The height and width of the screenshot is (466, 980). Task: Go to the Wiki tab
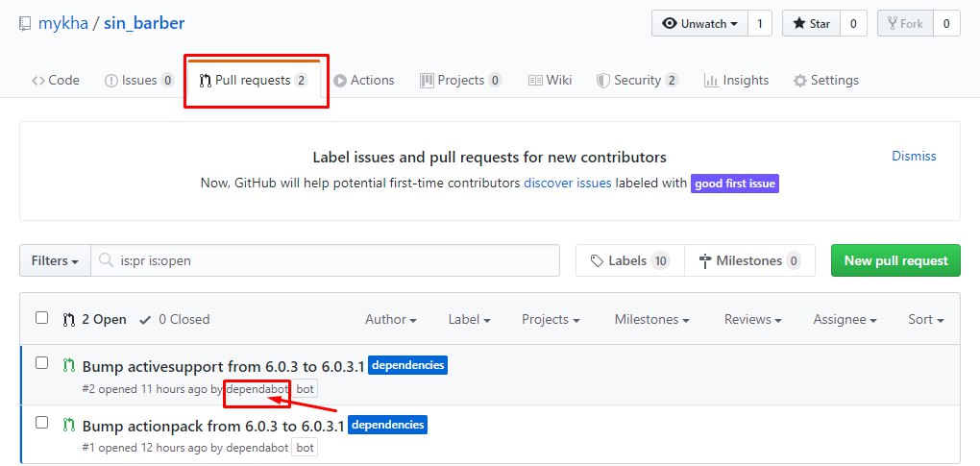[x=550, y=81]
